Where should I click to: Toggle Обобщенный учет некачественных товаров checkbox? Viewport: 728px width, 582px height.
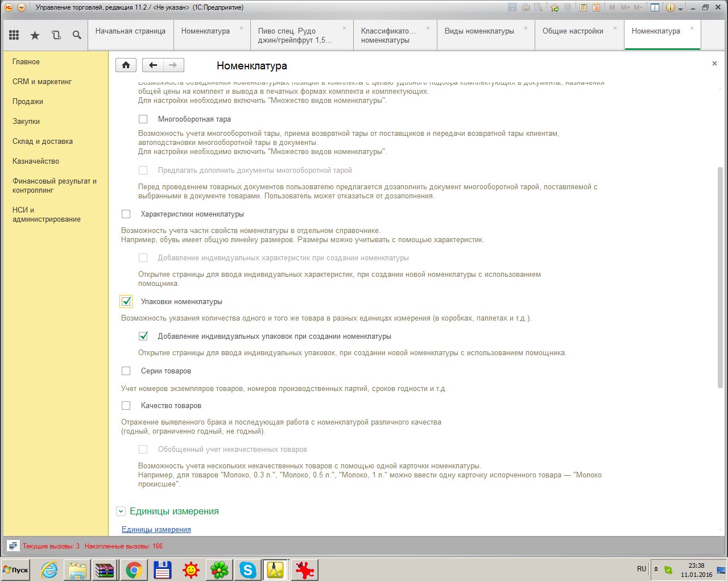[143, 450]
